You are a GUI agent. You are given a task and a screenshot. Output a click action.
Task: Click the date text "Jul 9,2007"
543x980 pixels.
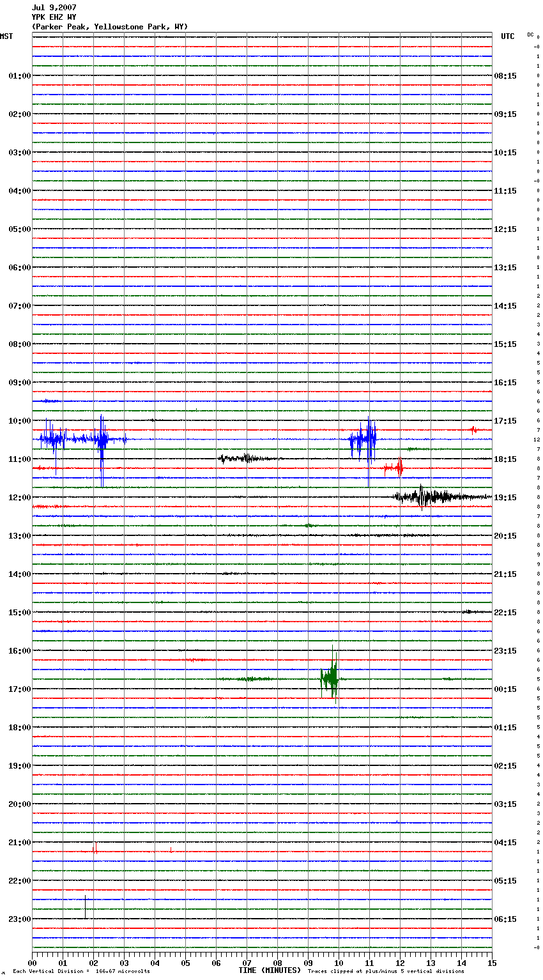pyautogui.click(x=54, y=8)
